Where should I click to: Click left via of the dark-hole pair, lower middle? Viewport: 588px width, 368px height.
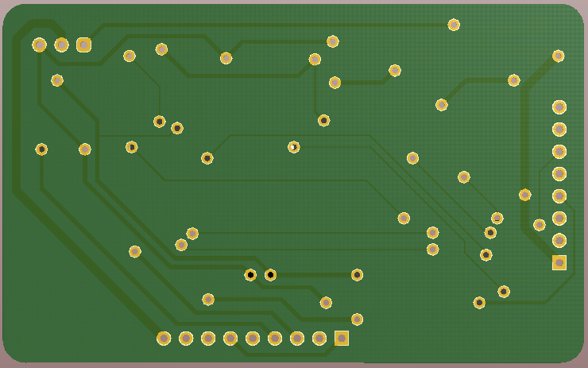pos(250,275)
